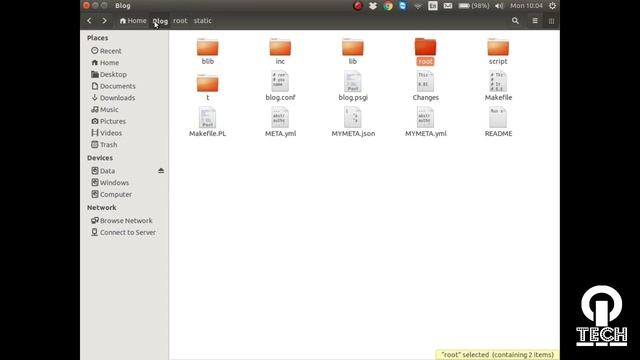Image resolution: width=640 pixels, height=360 pixels.
Task: Open the network wifi indicator
Action: click(418, 6)
